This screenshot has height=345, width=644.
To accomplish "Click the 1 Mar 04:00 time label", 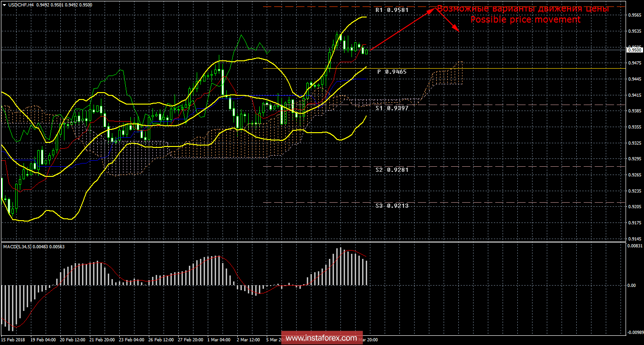I will [x=218, y=340].
